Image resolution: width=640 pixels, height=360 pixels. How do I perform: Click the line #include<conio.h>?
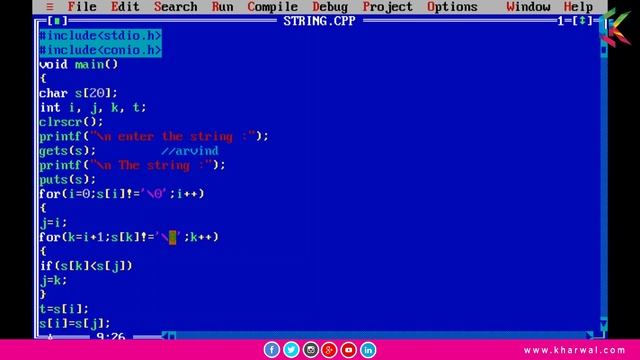point(100,50)
